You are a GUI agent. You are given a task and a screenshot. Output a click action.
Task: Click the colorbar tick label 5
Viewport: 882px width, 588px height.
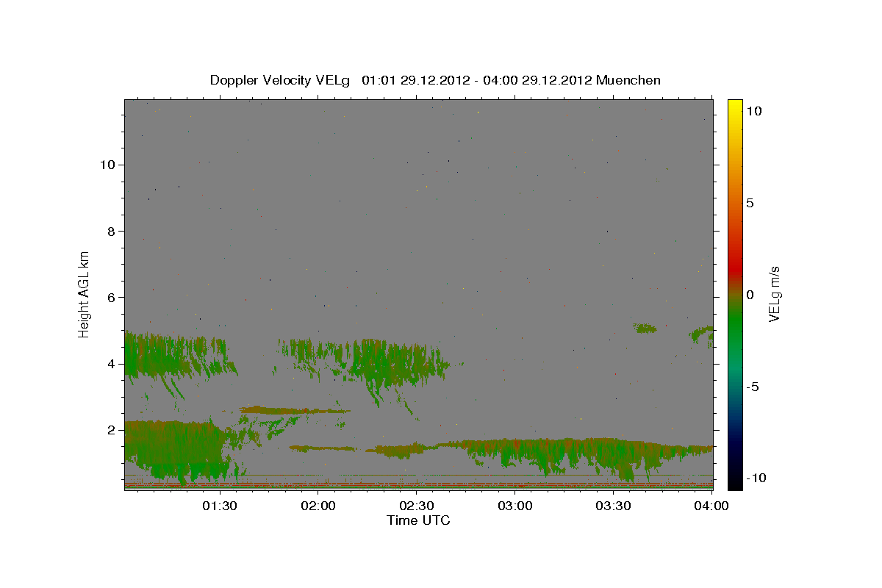(x=750, y=203)
